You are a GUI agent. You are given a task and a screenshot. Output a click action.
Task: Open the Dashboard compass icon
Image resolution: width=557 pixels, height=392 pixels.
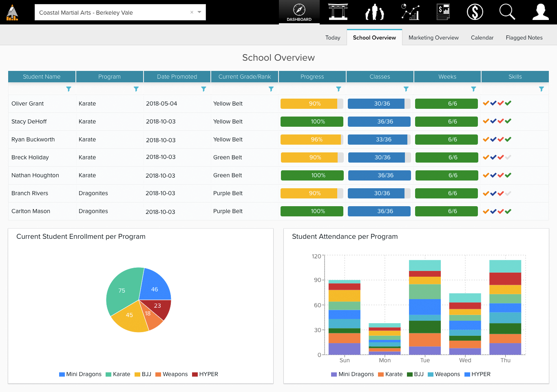coord(299,12)
